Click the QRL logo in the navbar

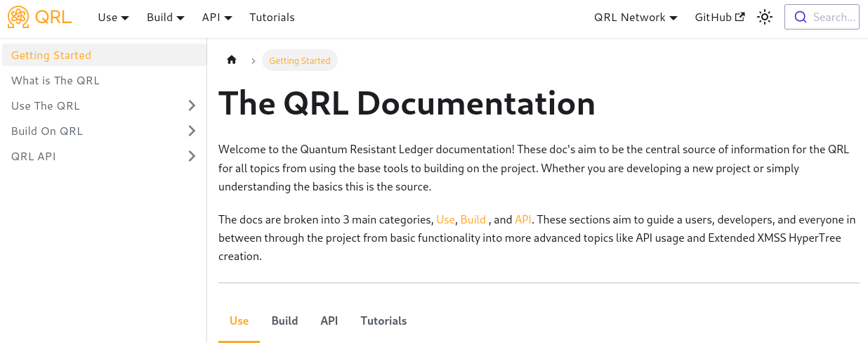point(39,17)
